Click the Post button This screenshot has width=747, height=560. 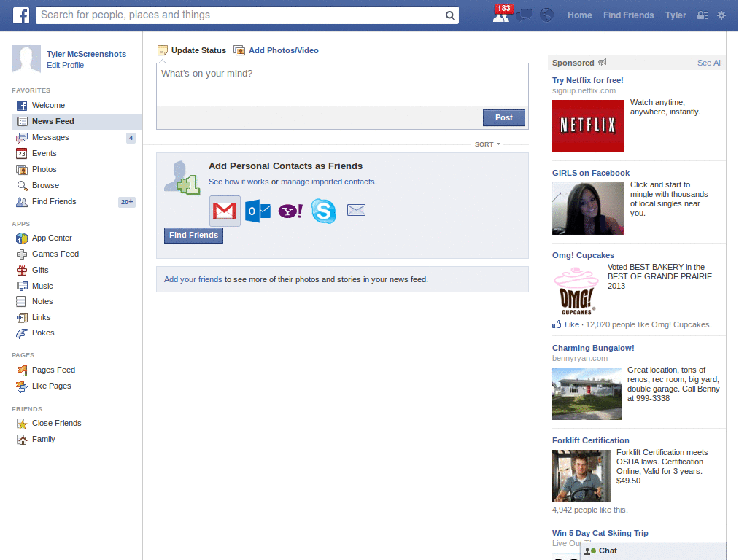[x=504, y=117]
